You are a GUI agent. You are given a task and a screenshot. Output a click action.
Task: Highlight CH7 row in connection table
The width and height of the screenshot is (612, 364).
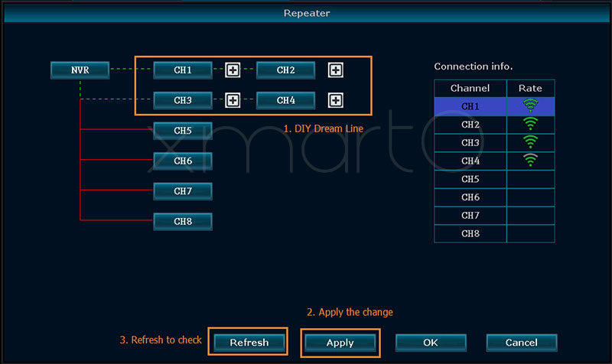coord(470,216)
